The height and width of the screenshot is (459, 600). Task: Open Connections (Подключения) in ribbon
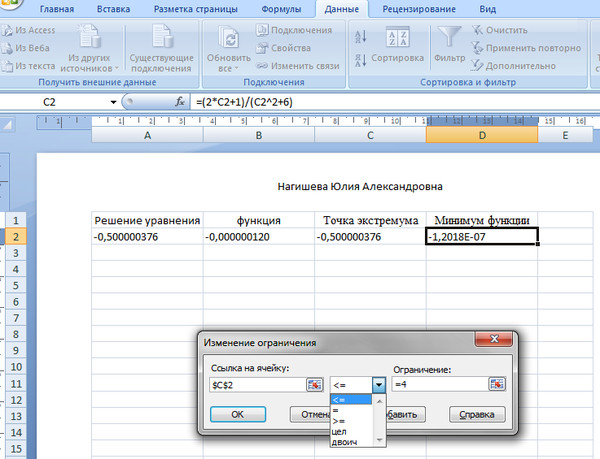click(294, 30)
